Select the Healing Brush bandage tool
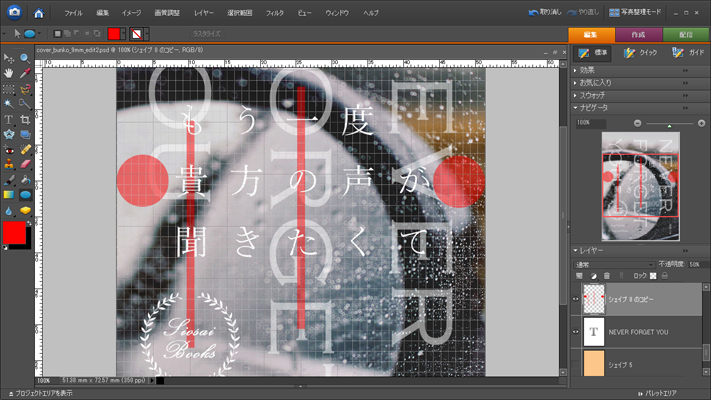 tap(25, 149)
